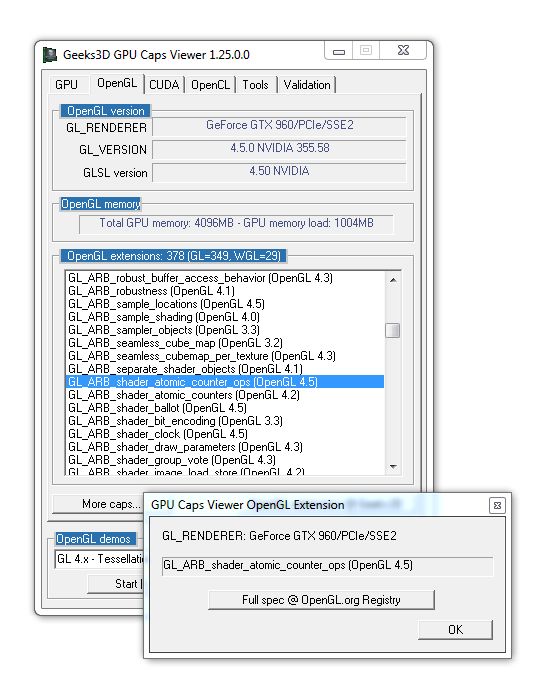
Task: Open the OpenCL tab
Action: [210, 85]
